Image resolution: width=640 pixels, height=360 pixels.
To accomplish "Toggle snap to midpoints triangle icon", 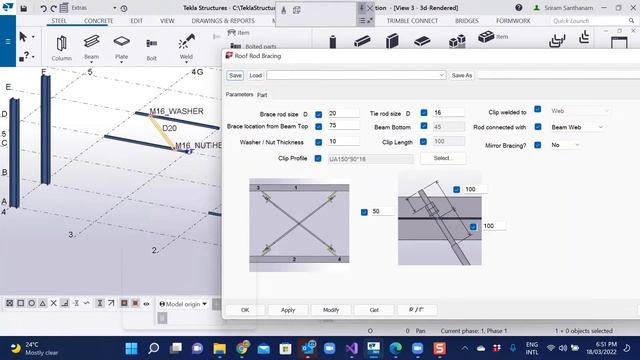I will [x=42, y=303].
